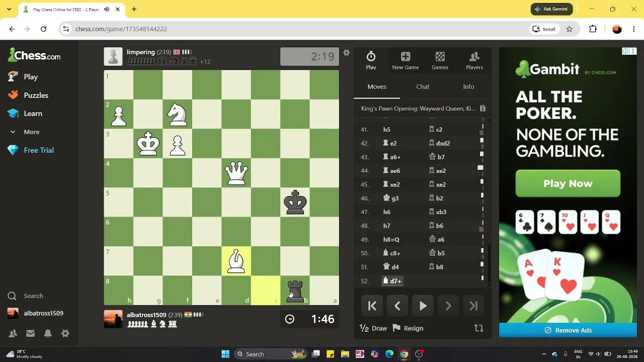Step back one move
This screenshot has width=644, height=362.
tap(397, 306)
